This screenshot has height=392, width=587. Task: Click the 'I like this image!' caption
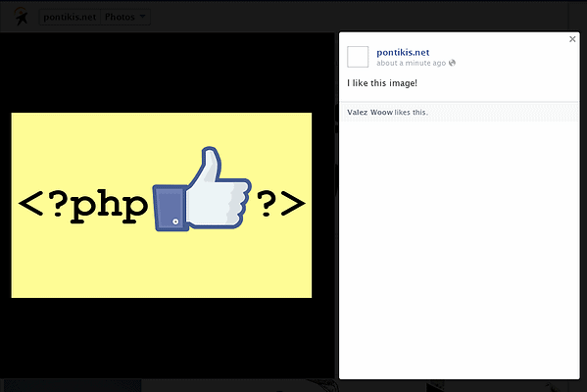click(382, 83)
